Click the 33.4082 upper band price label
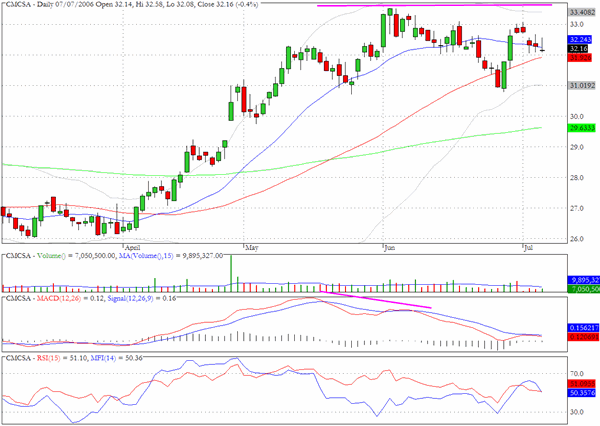Image resolution: width=600 pixels, height=426 pixels. click(582, 13)
